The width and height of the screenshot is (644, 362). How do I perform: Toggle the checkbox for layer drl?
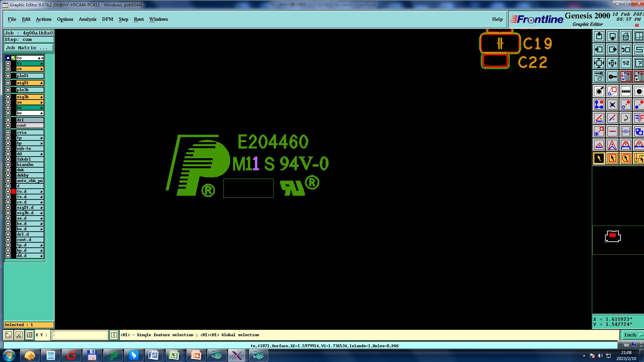click(x=8, y=120)
